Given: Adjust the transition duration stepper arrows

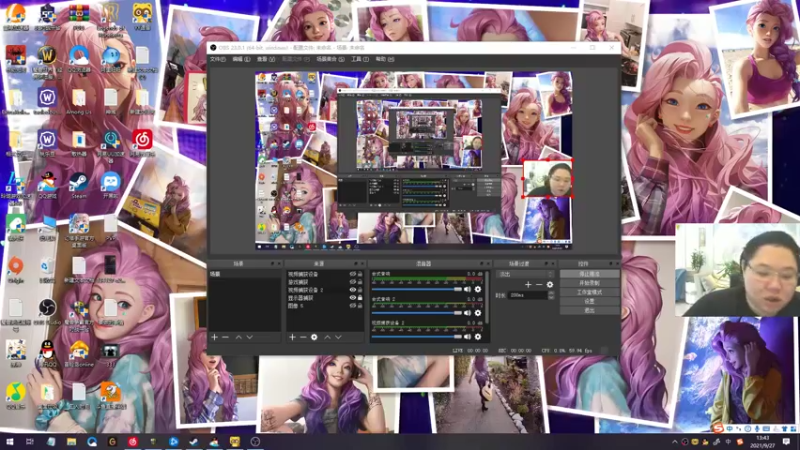Looking at the screenshot, I should [551, 295].
